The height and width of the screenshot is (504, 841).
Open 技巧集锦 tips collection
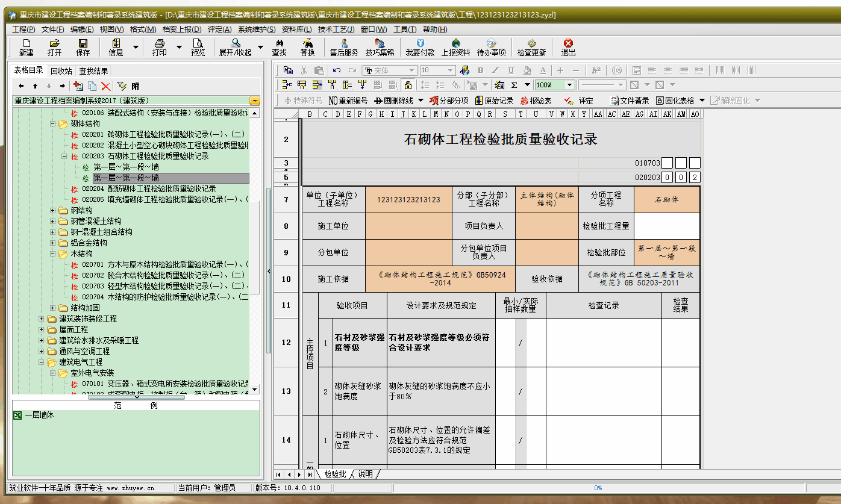tap(380, 47)
